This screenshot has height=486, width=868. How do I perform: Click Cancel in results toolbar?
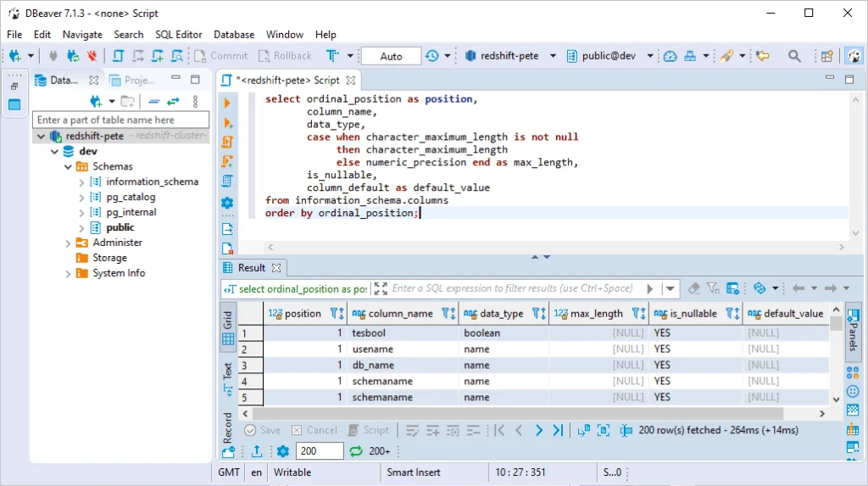pos(314,430)
